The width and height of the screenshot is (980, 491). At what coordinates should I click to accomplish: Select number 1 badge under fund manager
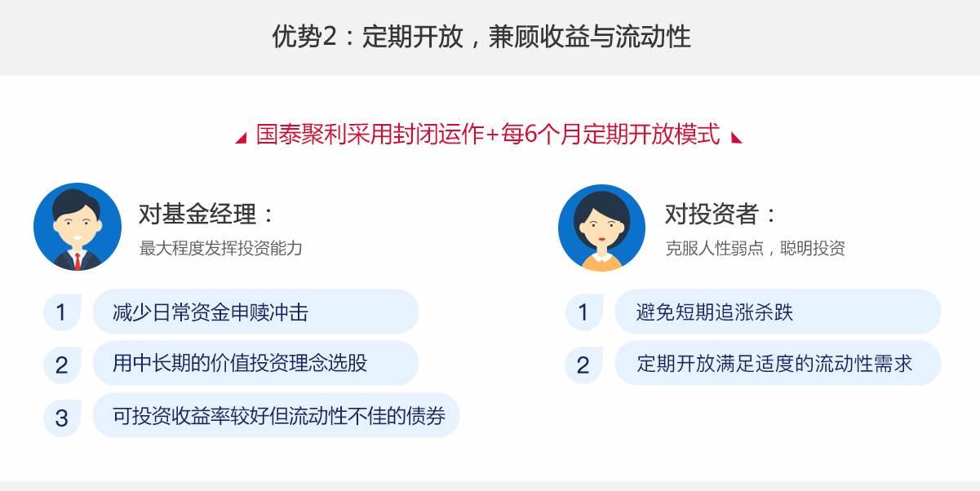[x=62, y=312]
